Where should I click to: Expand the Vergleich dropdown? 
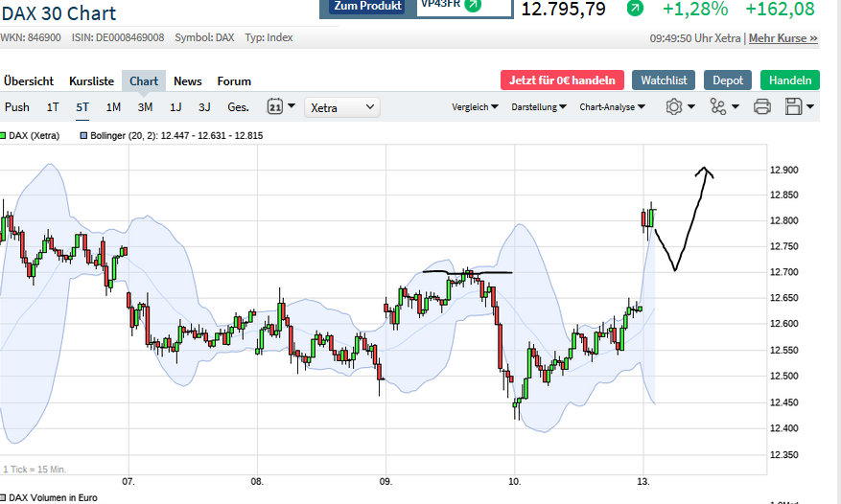coord(475,107)
